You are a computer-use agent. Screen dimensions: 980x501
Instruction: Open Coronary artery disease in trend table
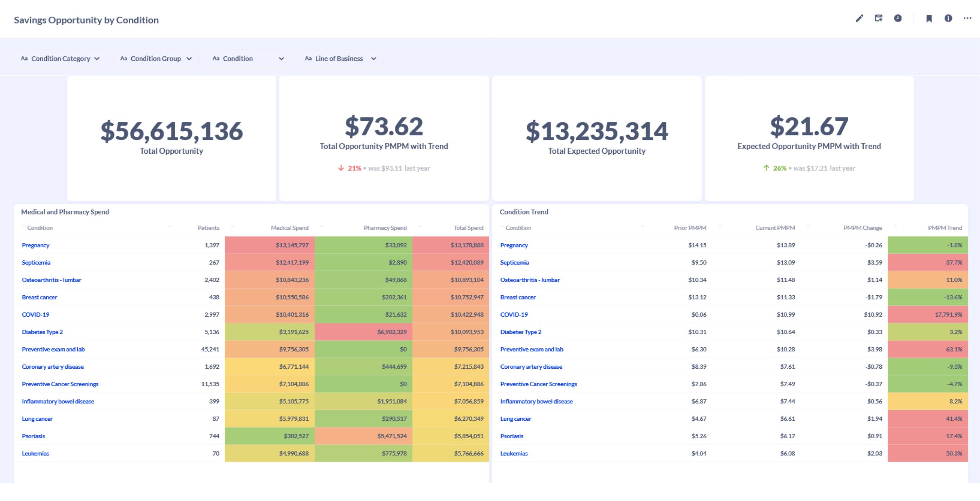(x=531, y=367)
